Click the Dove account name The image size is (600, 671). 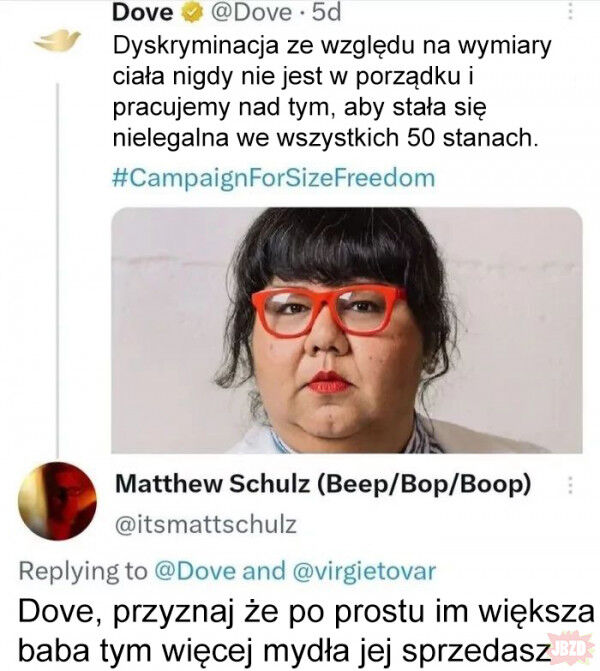coord(143,12)
